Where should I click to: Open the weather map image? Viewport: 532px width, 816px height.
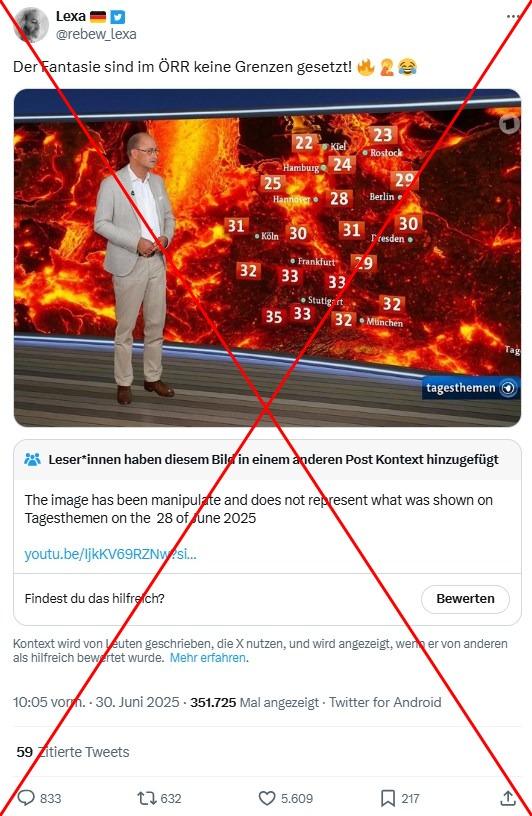pos(267,258)
